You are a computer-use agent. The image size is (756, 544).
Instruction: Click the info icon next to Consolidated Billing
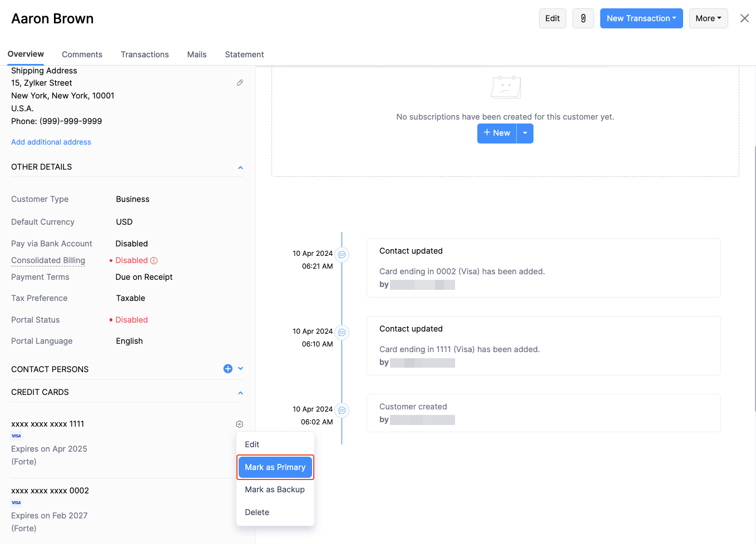pos(154,260)
